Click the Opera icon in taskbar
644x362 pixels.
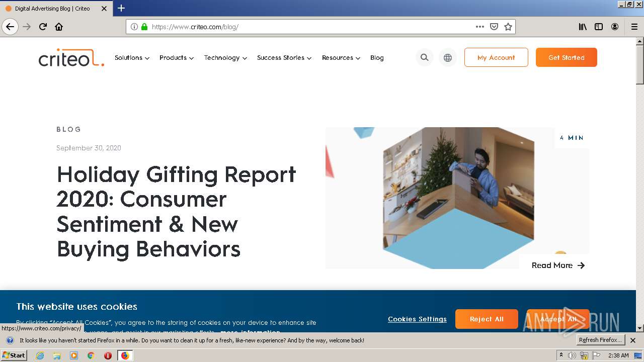tap(108, 355)
